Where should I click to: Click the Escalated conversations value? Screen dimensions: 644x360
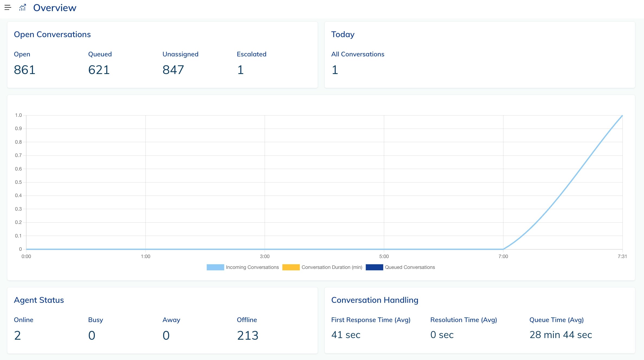(x=240, y=70)
